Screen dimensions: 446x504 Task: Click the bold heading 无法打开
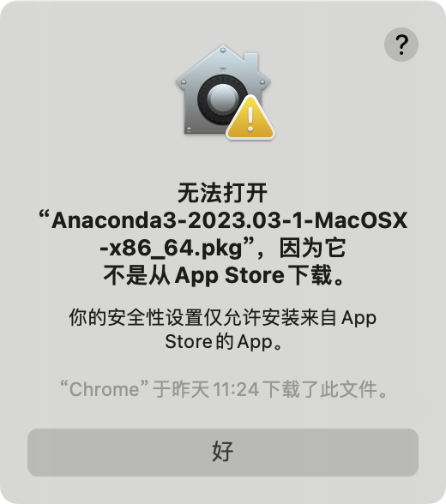click(222, 193)
